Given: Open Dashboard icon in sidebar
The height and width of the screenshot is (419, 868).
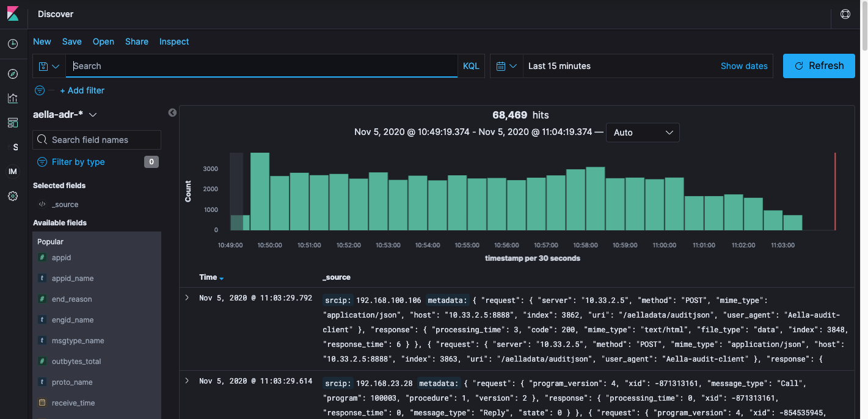Looking at the screenshot, I should (13, 123).
